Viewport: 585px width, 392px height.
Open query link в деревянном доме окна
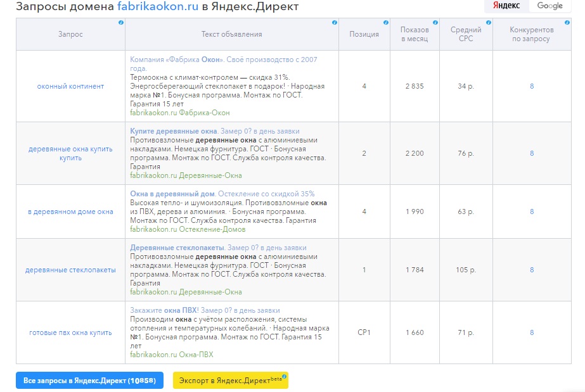(x=70, y=212)
